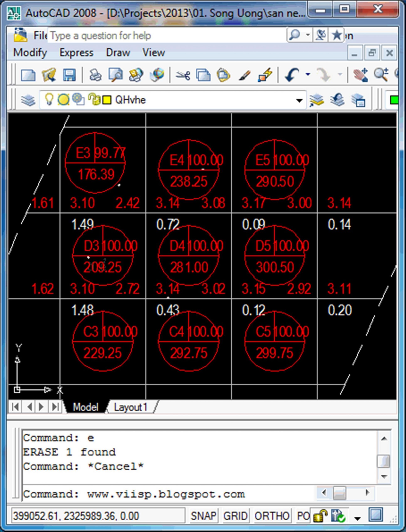Image resolution: width=406 pixels, height=532 pixels.
Task: Open the Modify menu
Action: point(30,53)
